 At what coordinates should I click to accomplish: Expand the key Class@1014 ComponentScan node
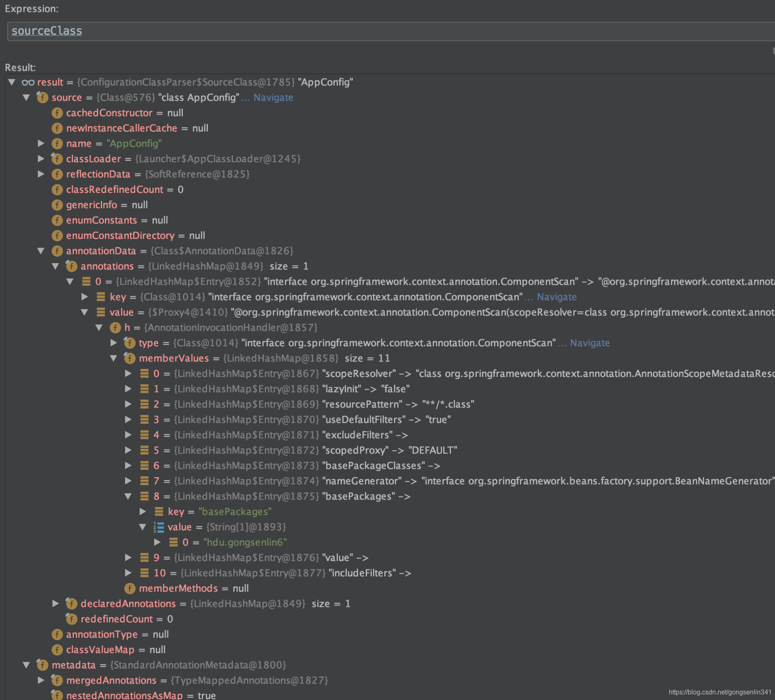pyautogui.click(x=85, y=297)
